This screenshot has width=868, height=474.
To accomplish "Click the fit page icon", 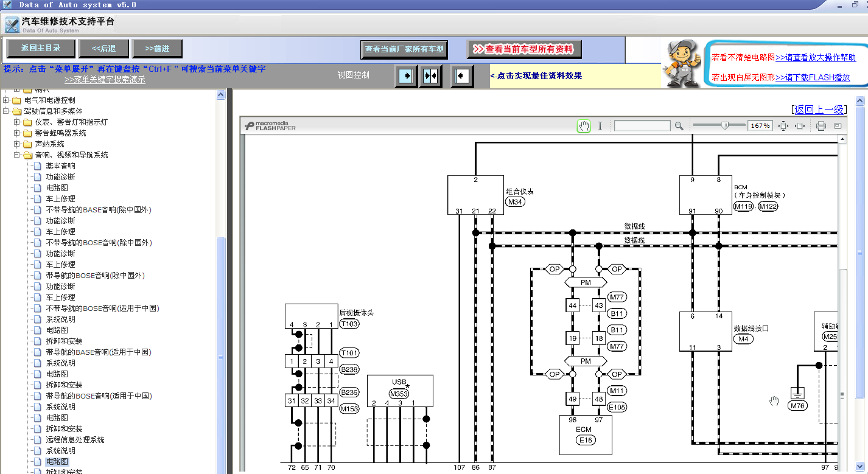I will pyautogui.click(x=783, y=126).
